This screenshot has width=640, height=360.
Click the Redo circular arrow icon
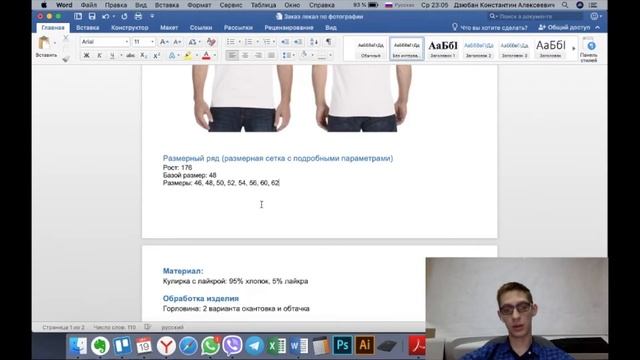pyautogui.click(x=124, y=16)
